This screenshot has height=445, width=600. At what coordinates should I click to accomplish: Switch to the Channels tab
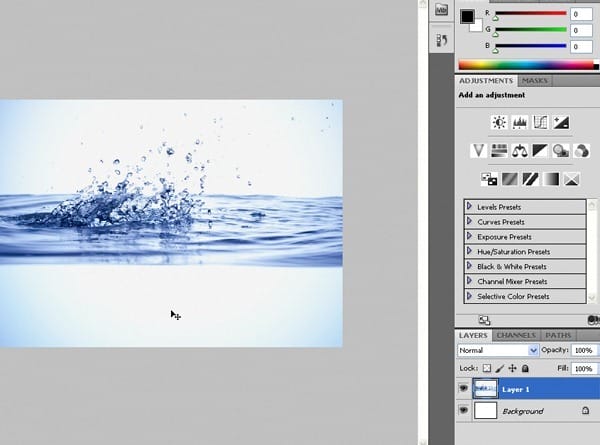[x=516, y=335]
